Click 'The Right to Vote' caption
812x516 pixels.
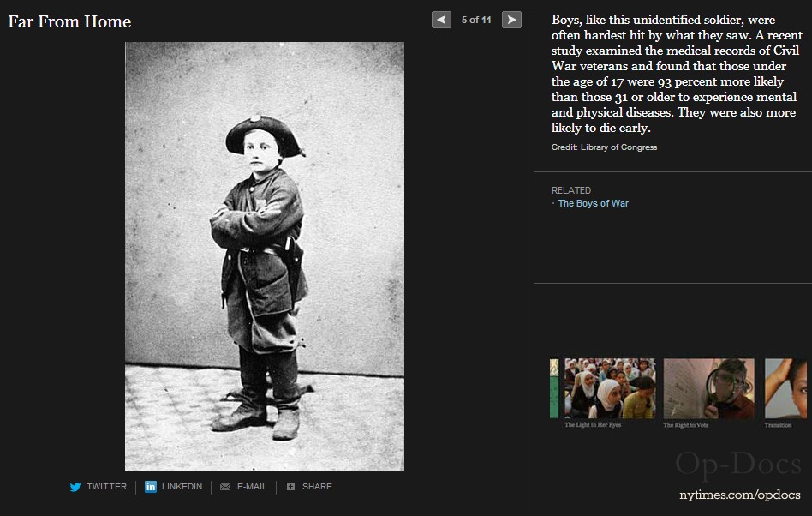(685, 425)
